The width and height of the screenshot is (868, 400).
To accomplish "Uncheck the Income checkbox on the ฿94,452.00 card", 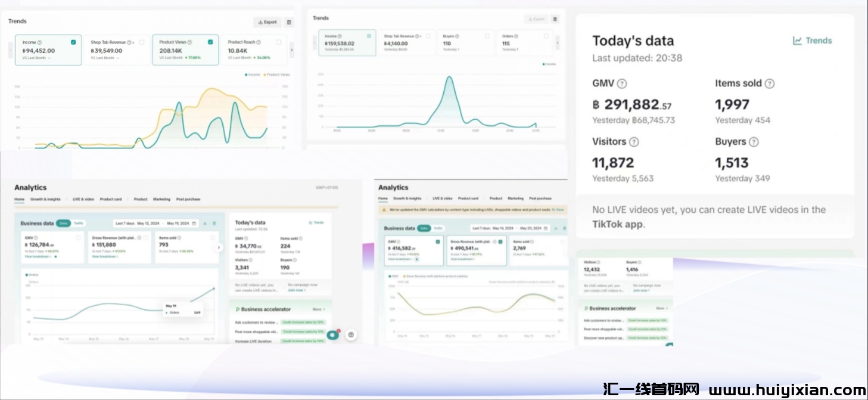I will tap(73, 42).
